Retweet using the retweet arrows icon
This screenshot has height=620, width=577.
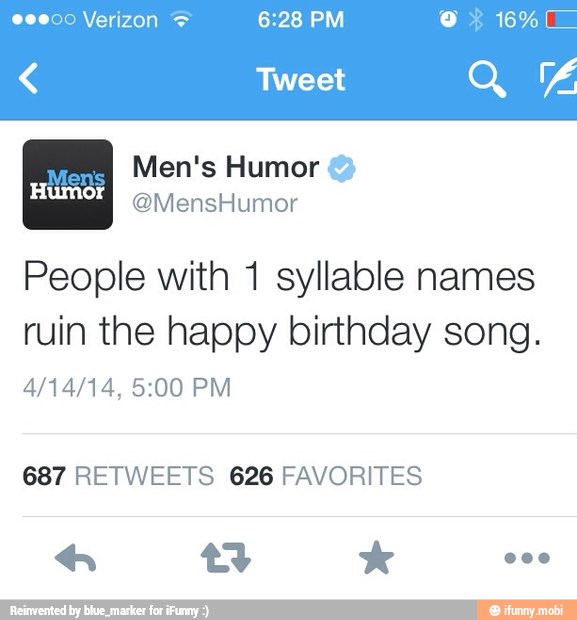pyautogui.click(x=226, y=558)
